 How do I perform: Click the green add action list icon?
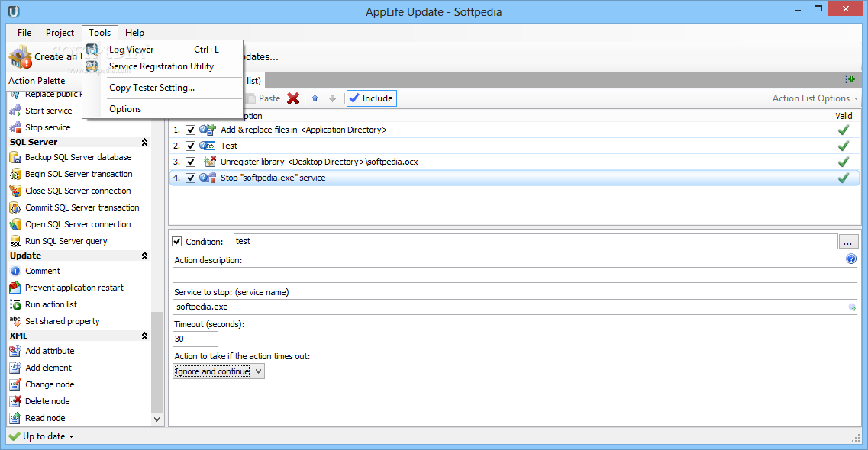(x=850, y=79)
